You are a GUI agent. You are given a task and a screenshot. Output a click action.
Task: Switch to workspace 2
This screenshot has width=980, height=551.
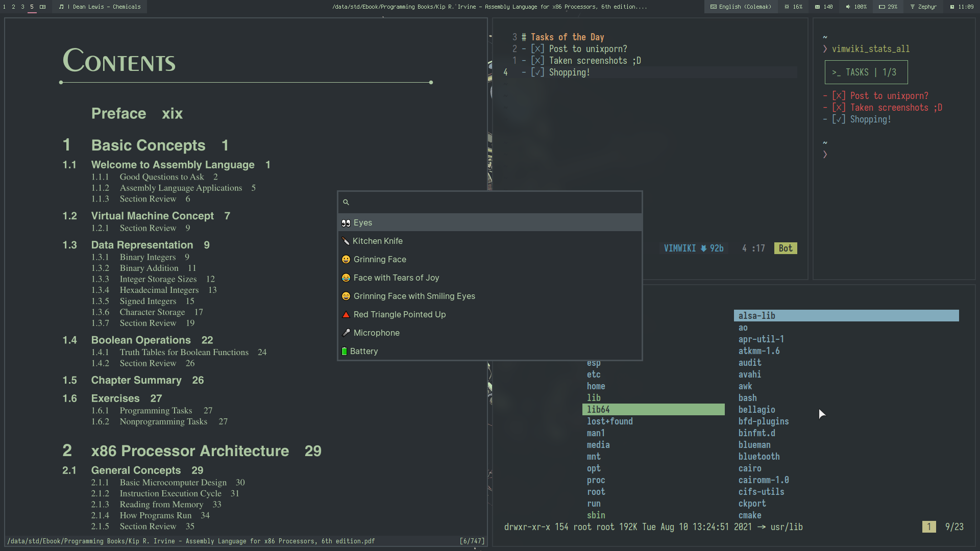(x=13, y=7)
